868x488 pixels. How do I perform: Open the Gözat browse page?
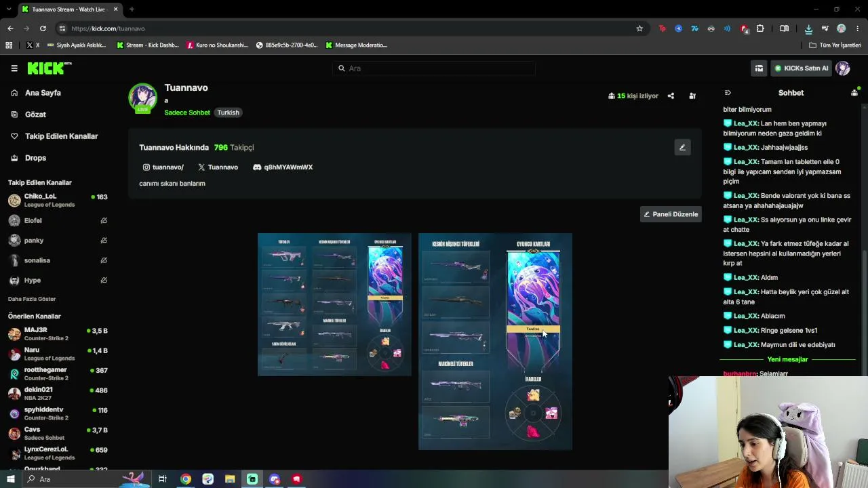click(x=35, y=115)
